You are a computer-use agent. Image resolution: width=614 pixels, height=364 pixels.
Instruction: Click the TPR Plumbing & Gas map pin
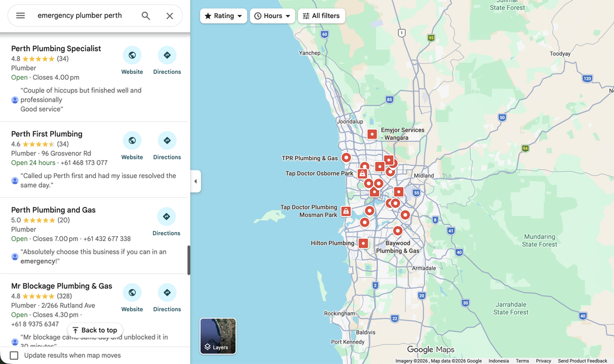pyautogui.click(x=346, y=158)
